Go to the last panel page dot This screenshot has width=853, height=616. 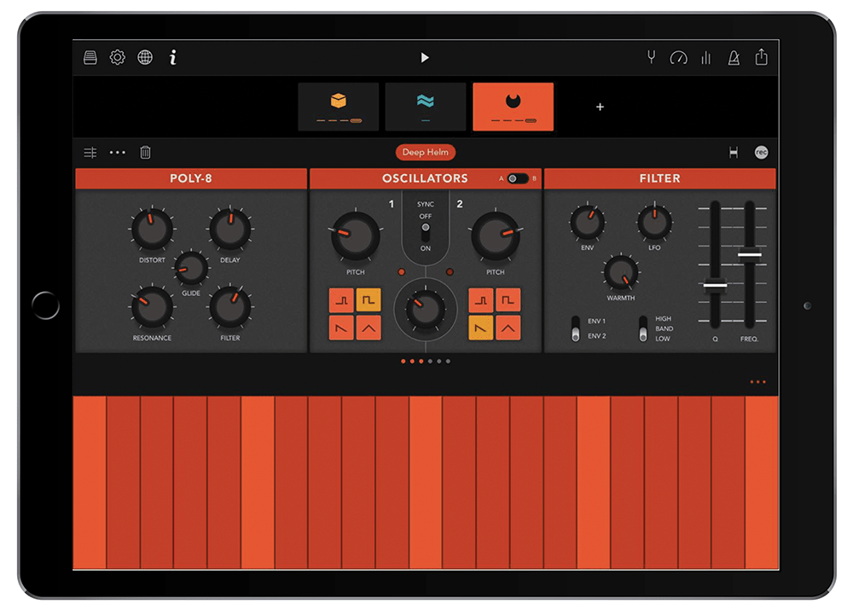coord(448,362)
